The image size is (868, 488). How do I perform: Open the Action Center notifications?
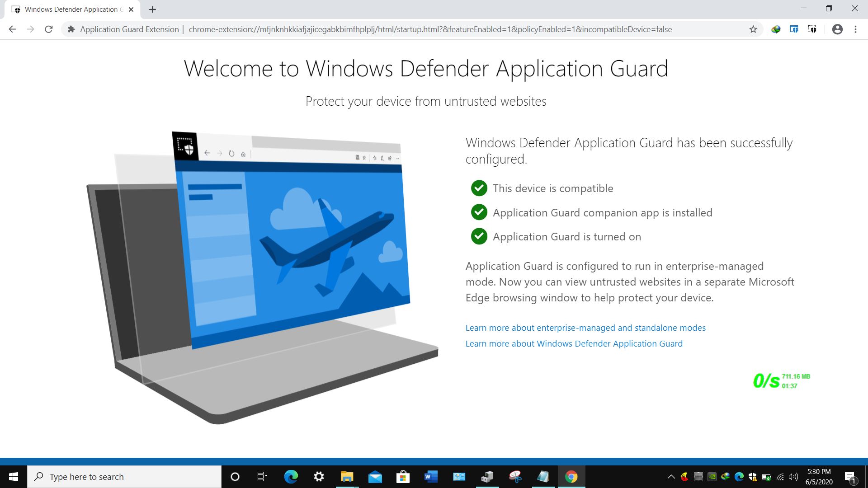pyautogui.click(x=850, y=477)
